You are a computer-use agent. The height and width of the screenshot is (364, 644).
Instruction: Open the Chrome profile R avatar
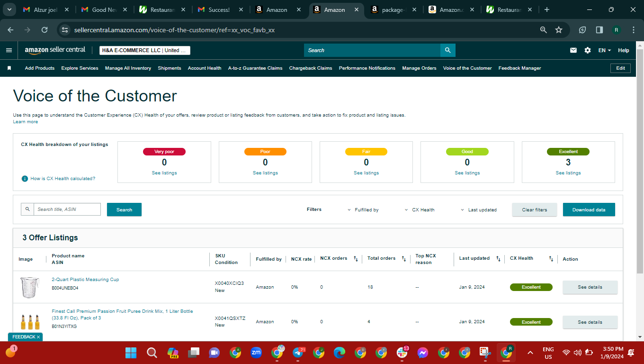point(617,30)
